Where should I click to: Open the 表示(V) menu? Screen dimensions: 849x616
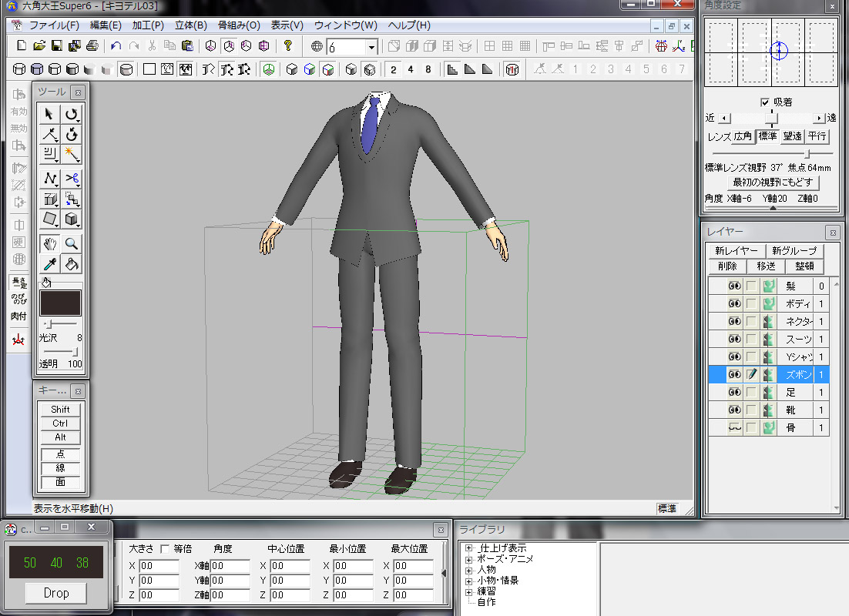tap(287, 25)
